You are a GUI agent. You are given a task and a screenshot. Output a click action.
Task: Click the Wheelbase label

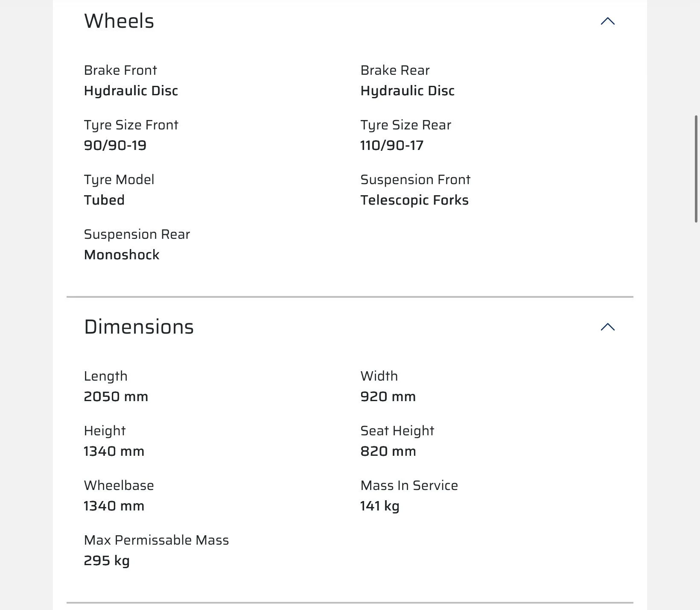click(x=119, y=486)
